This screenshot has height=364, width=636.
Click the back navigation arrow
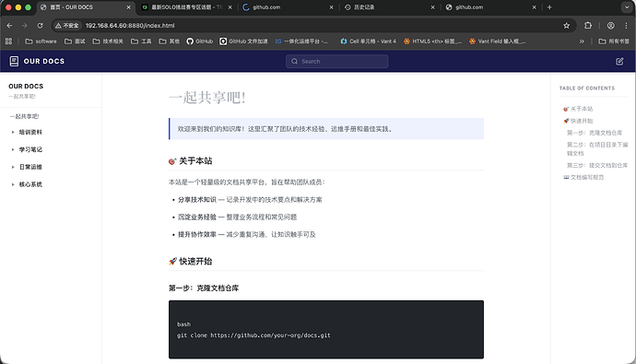(x=9, y=26)
